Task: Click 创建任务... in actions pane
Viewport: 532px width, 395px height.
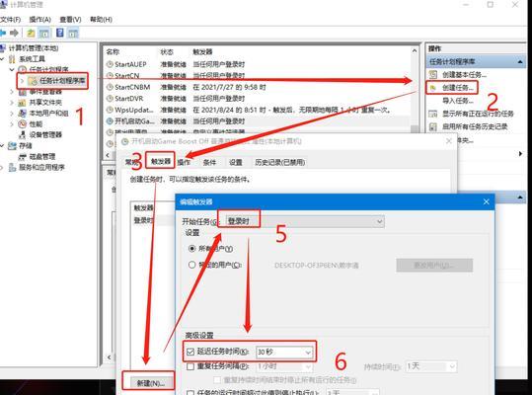Action: coord(457,88)
